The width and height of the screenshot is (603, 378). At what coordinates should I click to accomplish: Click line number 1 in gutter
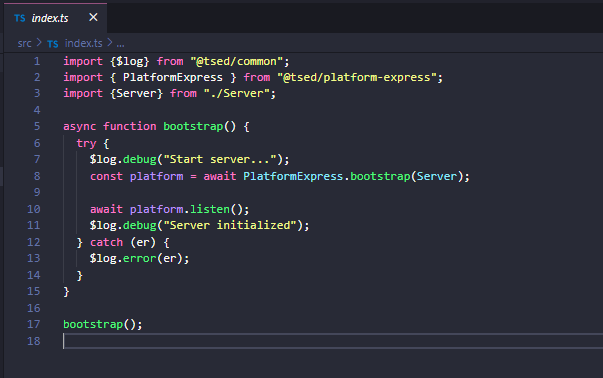[x=37, y=62]
